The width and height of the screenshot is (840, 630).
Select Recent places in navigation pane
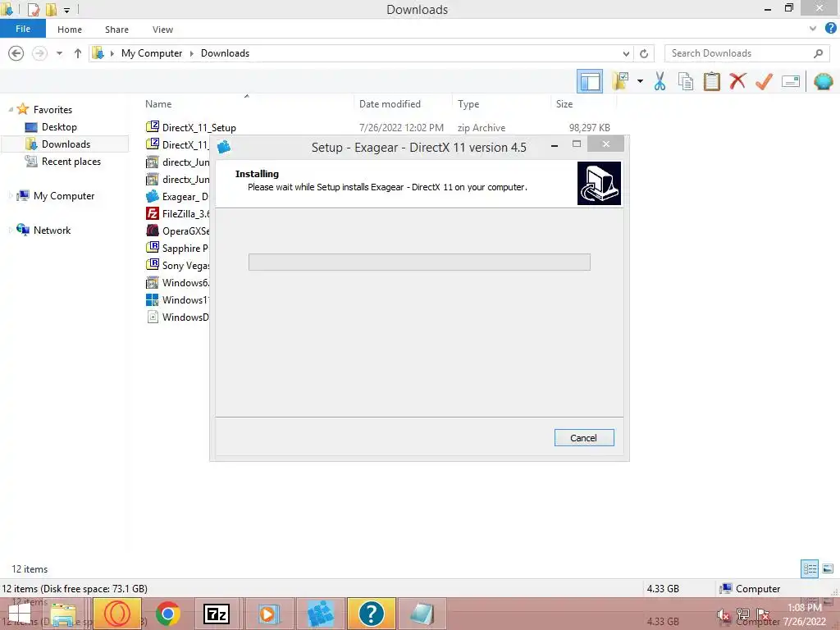(71, 162)
